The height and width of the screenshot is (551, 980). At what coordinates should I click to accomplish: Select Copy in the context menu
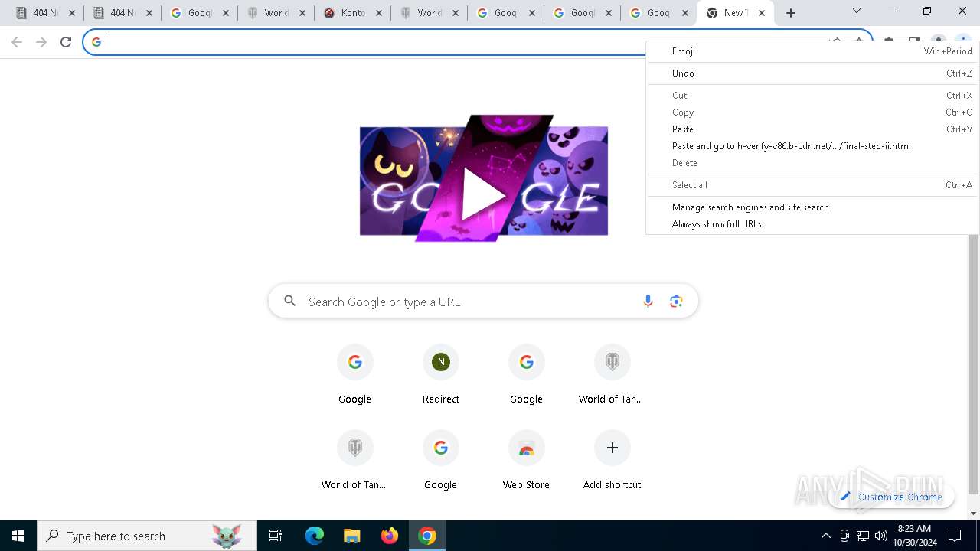[812, 112]
